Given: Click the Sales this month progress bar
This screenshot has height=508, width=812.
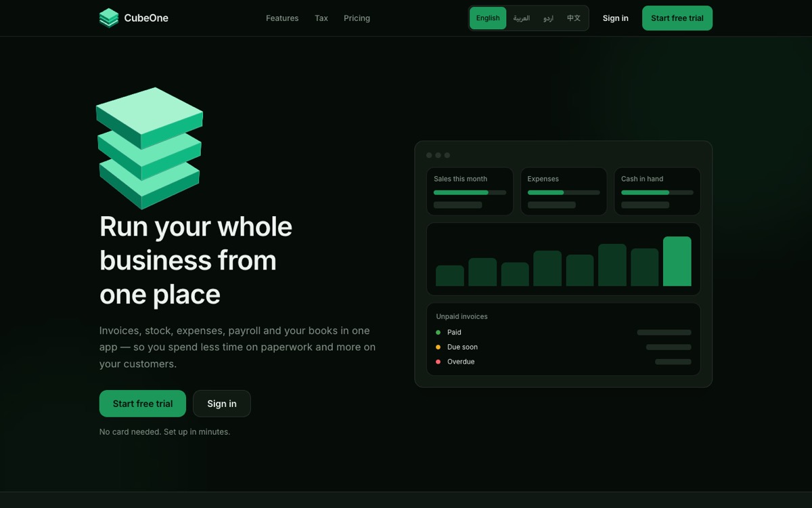Looking at the screenshot, I should point(470,192).
